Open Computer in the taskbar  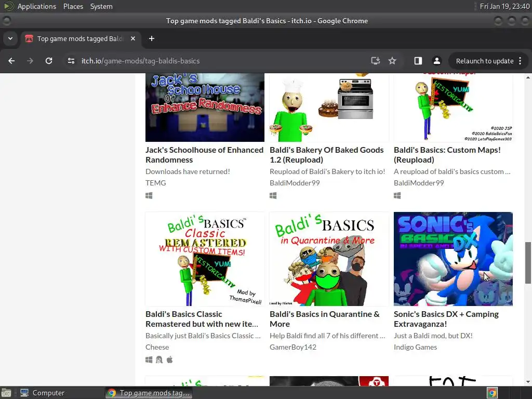(43, 393)
